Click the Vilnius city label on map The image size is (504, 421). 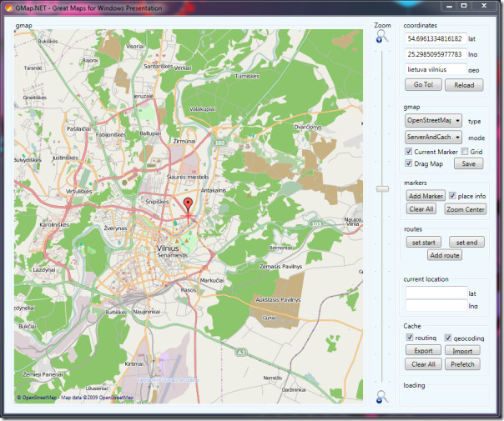pos(168,248)
